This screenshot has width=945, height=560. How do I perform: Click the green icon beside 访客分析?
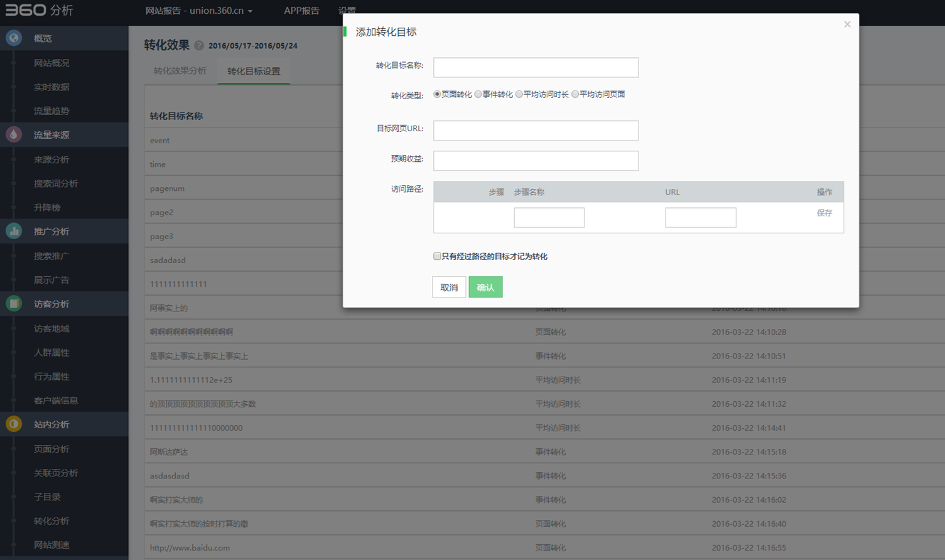coord(14,304)
